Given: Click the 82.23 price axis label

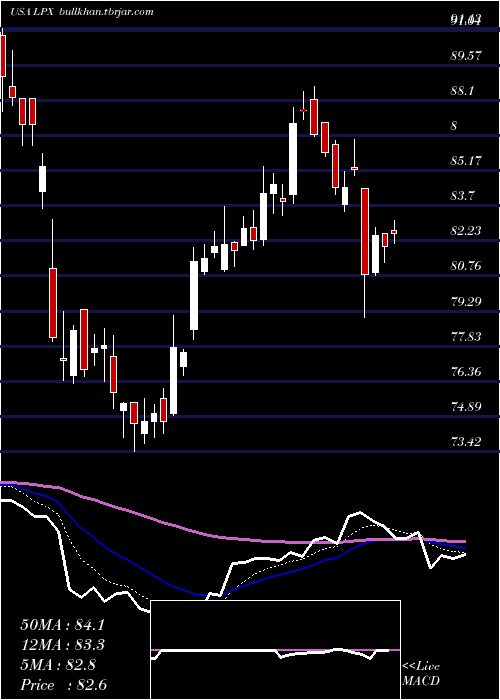Looking at the screenshot, I should pos(466,231).
